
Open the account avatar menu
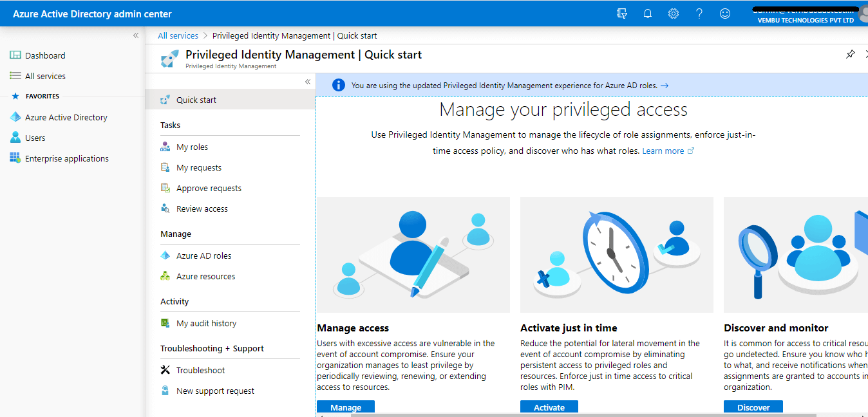point(863,14)
